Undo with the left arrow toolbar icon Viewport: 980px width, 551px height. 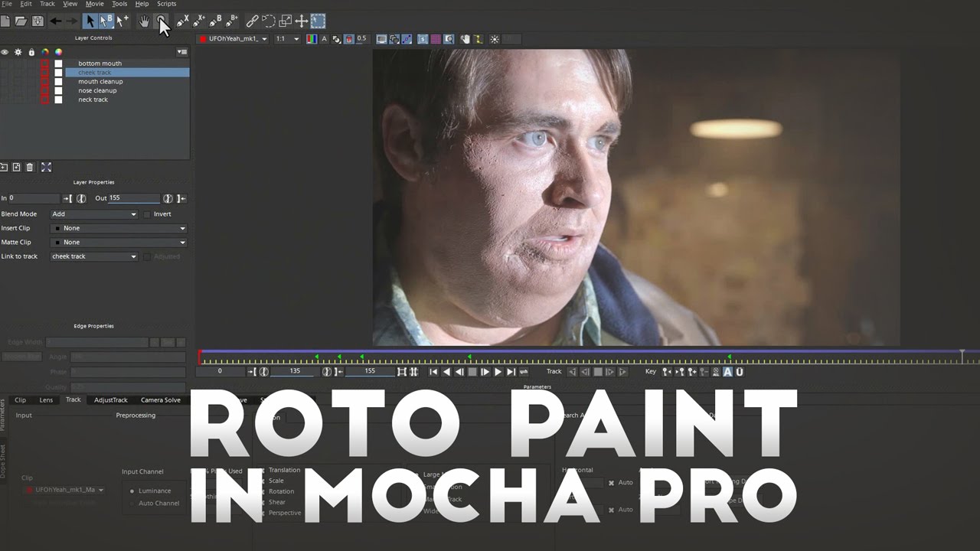[56, 21]
